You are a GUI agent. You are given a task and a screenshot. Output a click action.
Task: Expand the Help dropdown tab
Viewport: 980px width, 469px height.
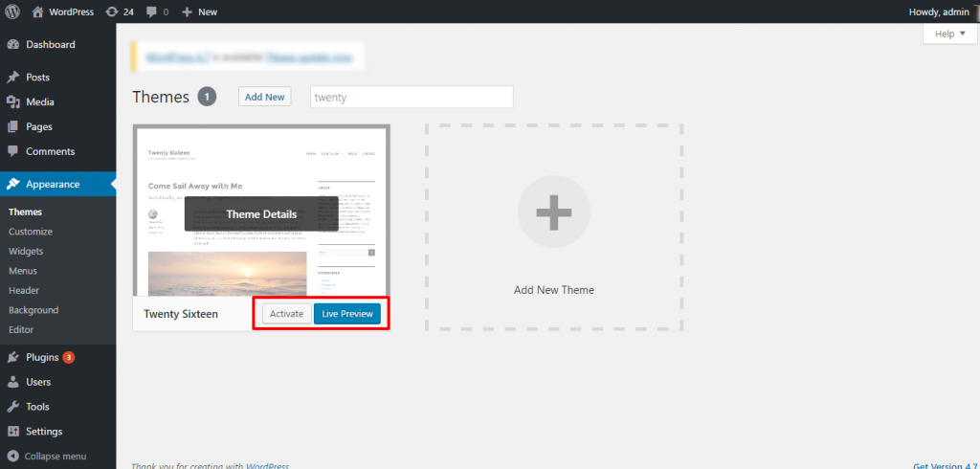coord(949,33)
